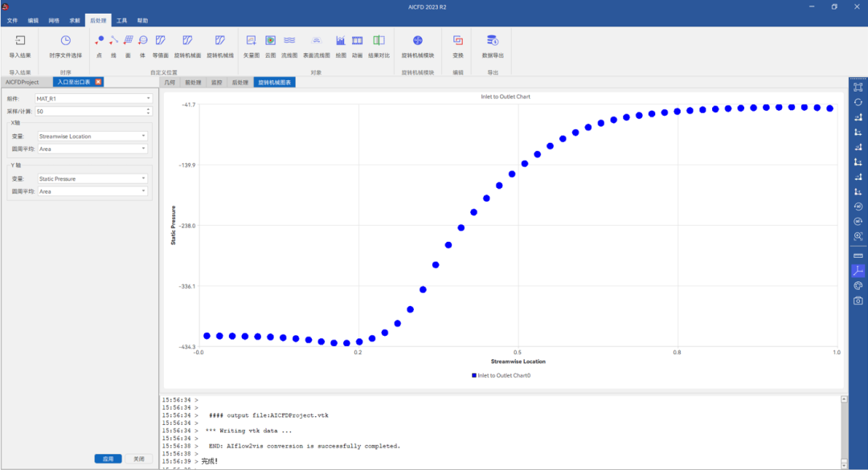Open the 组件 MAT_R1 dropdown
Screen dimensions: 868x470
pos(93,99)
